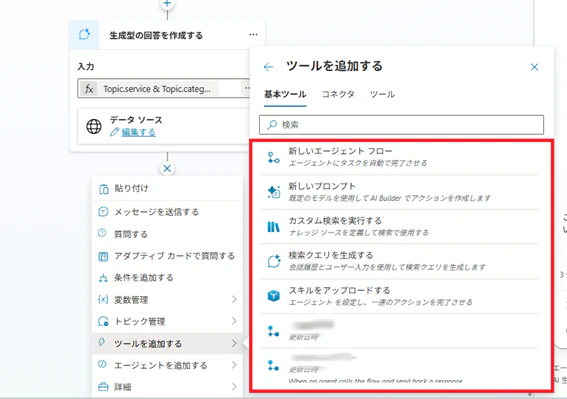Screen dimensions: 567x399
Task: Click the adaptive card icon
Action: [x=103, y=256]
